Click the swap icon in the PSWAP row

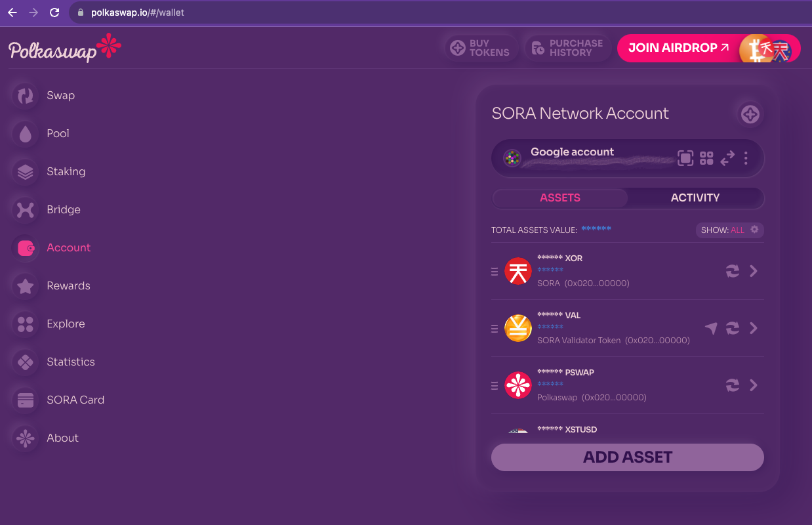click(733, 385)
